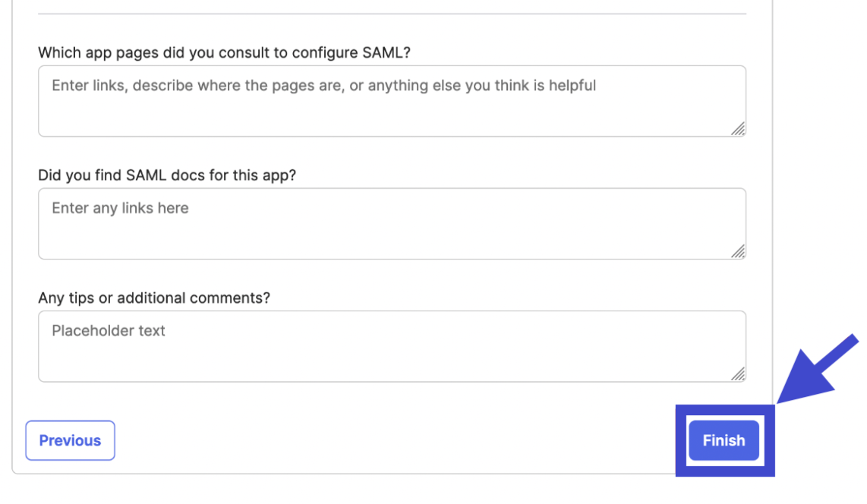Image resolution: width=867 pixels, height=504 pixels.
Task: Go back with the Previous button
Action: [70, 441]
